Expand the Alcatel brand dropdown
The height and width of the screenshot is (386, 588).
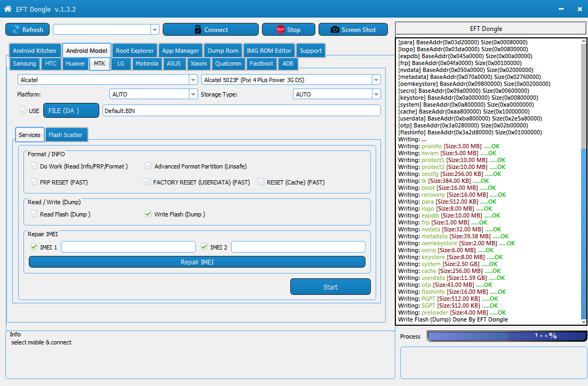pos(193,80)
